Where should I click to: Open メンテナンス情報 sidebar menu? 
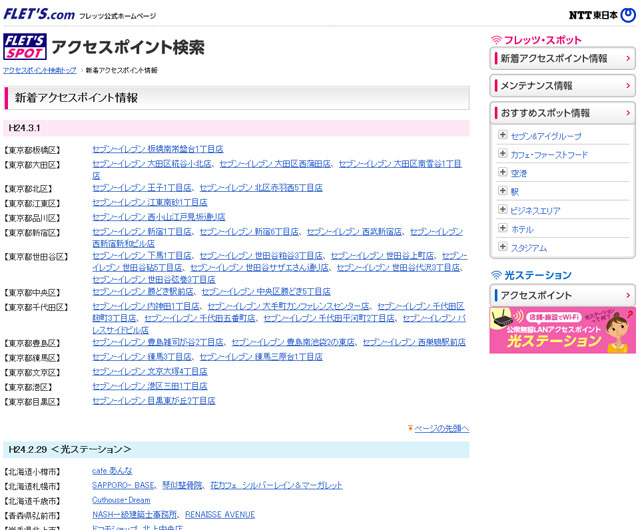[x=562, y=86]
